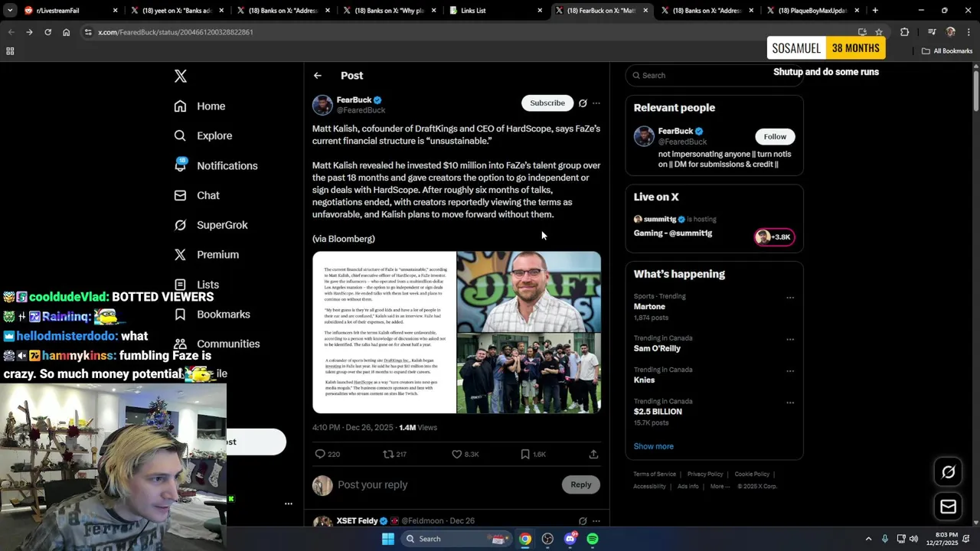Open OBS Studio from the taskbar

tap(547, 539)
